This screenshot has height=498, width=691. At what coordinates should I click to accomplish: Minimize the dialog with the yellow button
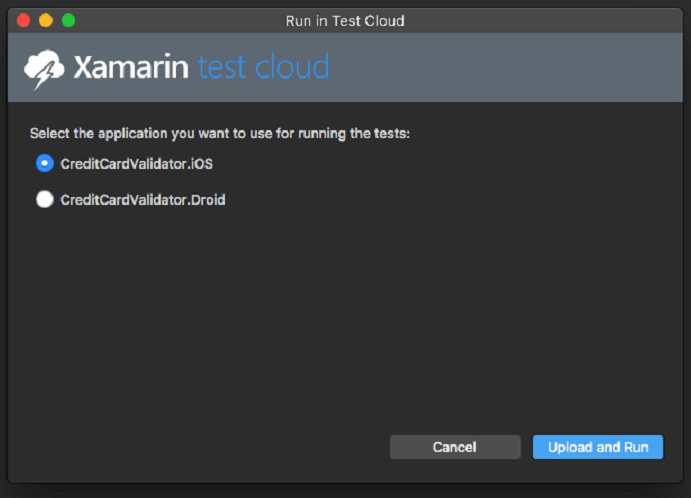(46, 21)
